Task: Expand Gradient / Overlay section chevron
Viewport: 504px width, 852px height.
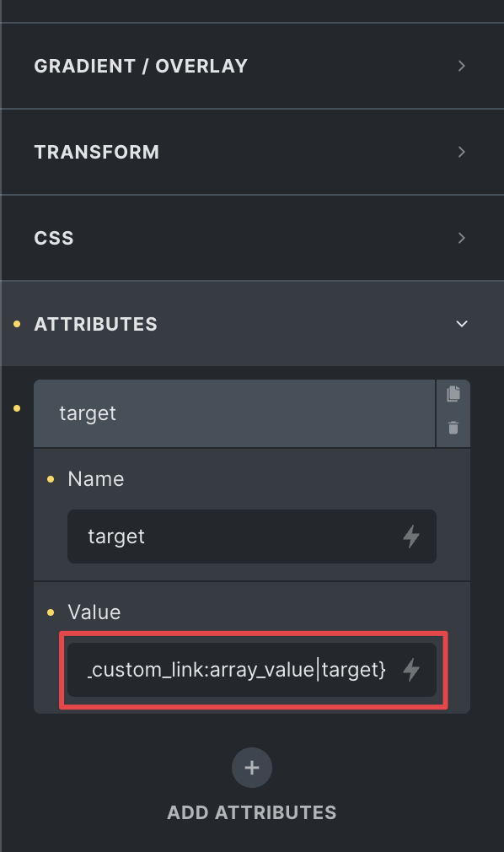Action: pos(462,66)
